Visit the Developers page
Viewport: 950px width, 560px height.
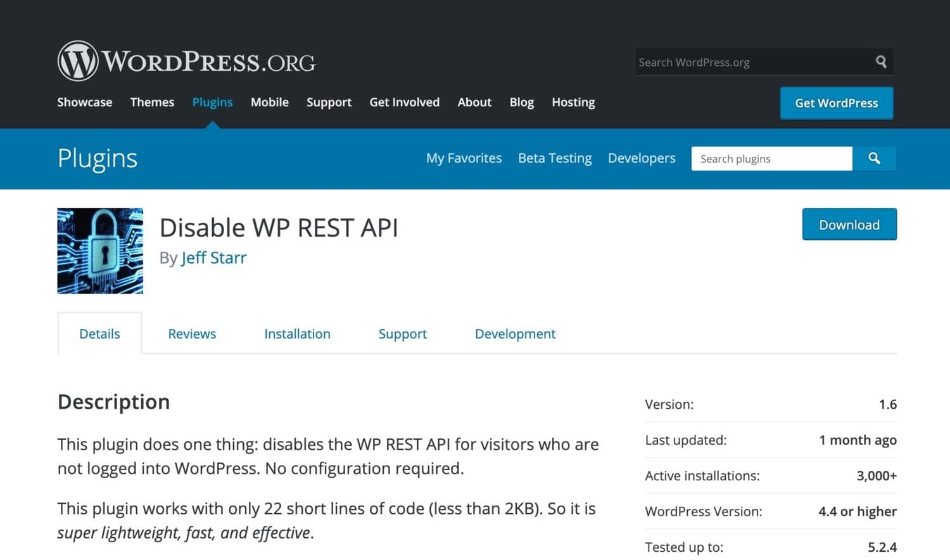click(x=641, y=158)
